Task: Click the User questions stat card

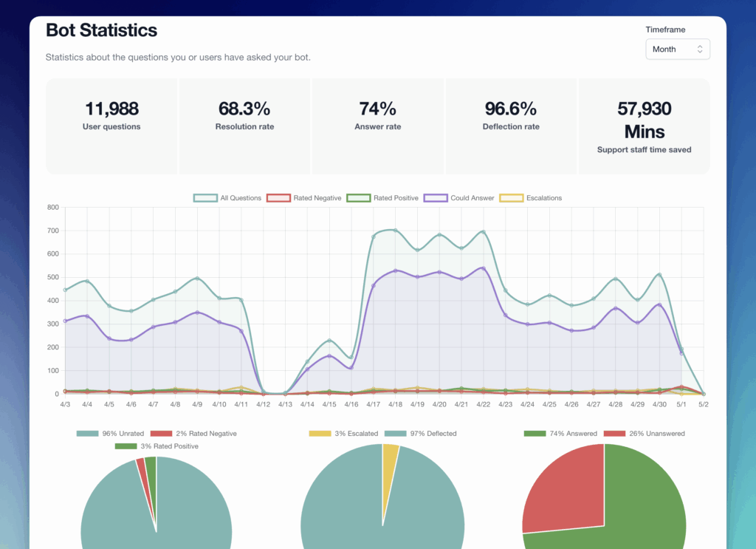Action: click(111, 126)
